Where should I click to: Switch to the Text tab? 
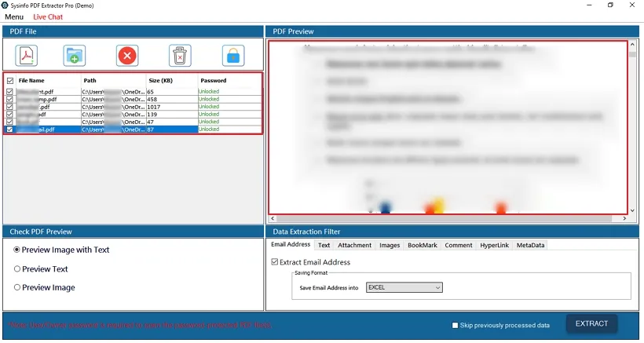tap(324, 246)
